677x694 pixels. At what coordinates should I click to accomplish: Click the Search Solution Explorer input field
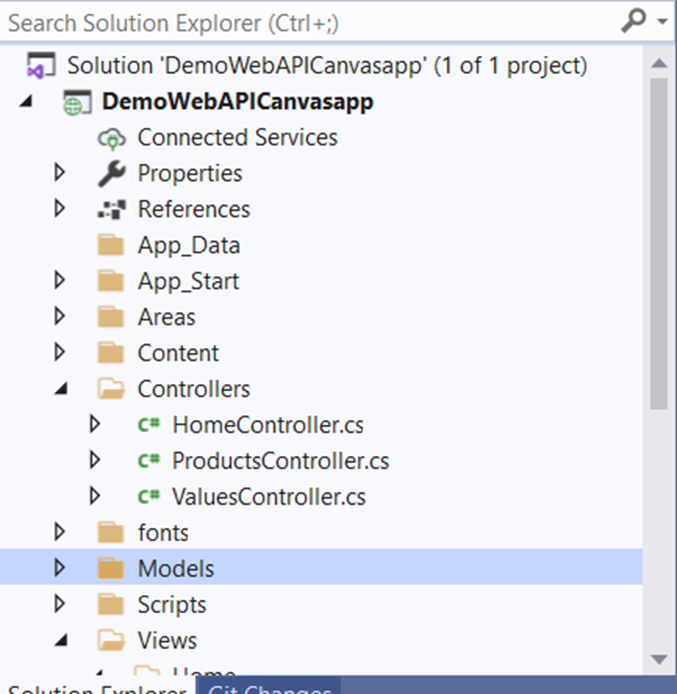(x=300, y=21)
